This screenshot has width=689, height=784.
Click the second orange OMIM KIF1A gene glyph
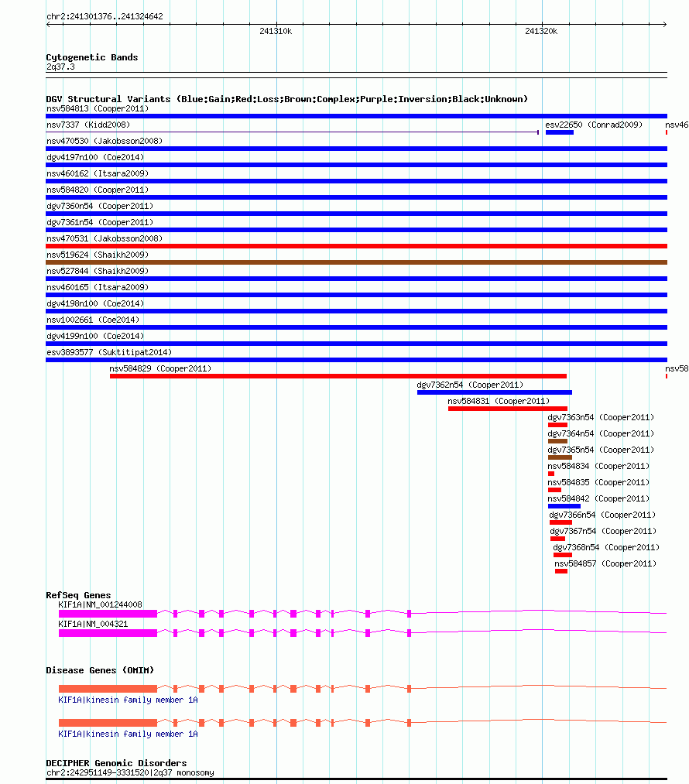(362, 723)
